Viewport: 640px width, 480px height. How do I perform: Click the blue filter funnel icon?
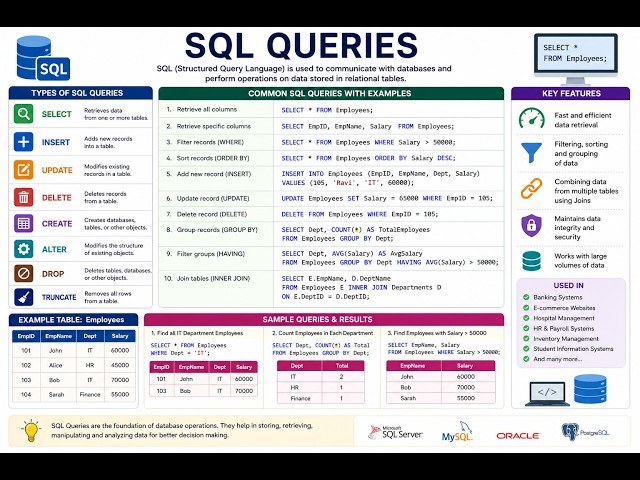click(x=531, y=153)
